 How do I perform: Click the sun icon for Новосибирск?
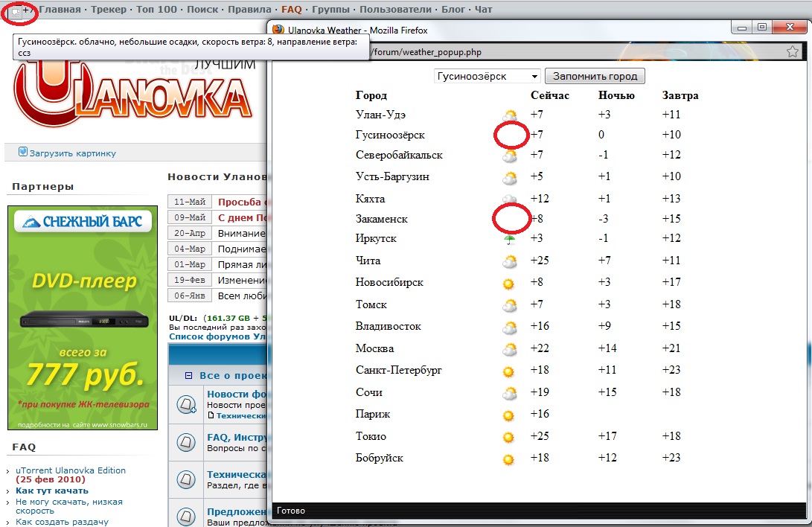508,284
